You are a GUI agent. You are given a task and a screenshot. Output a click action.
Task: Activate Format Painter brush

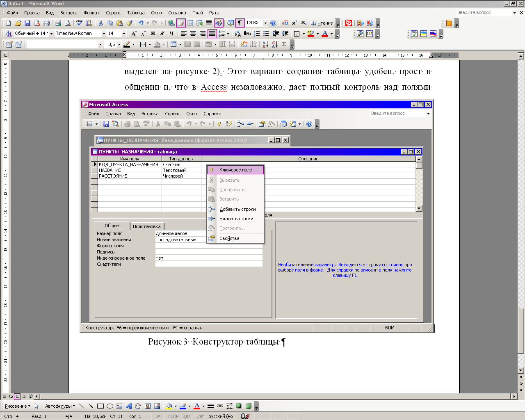[129, 23]
